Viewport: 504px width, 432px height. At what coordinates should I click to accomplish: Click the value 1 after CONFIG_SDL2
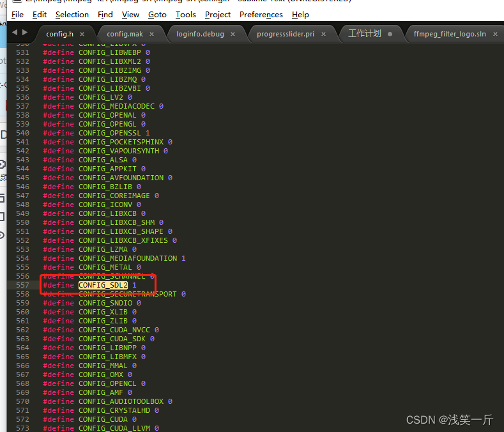click(x=134, y=285)
